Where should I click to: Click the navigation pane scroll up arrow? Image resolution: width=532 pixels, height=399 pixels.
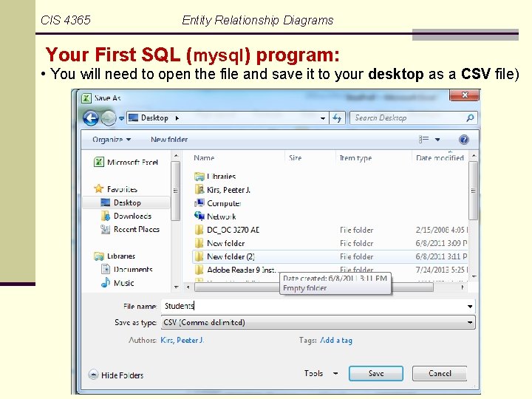(176, 156)
